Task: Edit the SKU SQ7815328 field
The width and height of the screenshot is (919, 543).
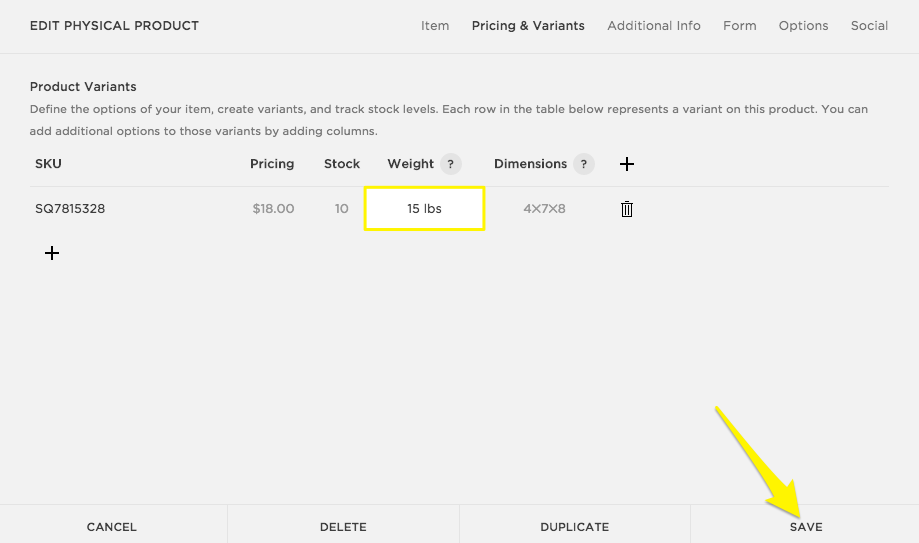Action: [70, 209]
